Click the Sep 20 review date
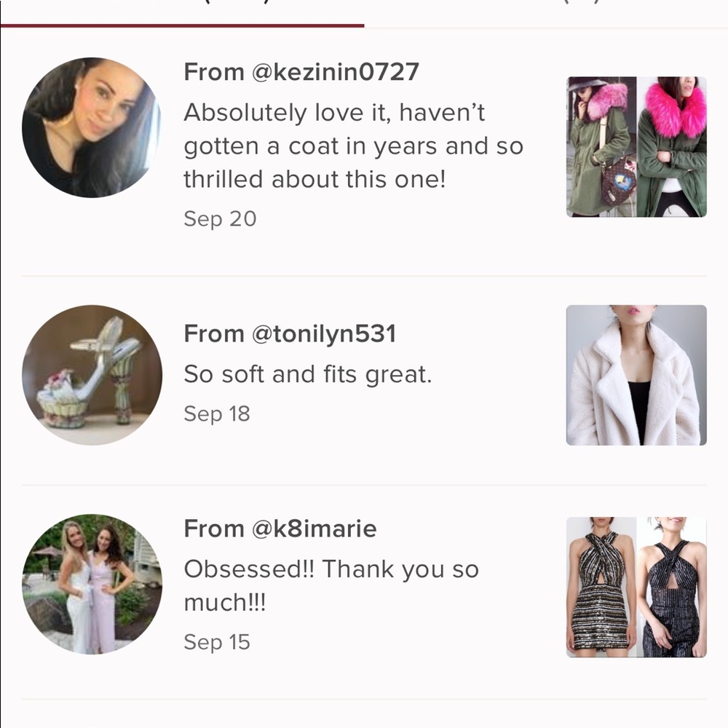Image resolution: width=728 pixels, height=728 pixels. click(x=220, y=219)
